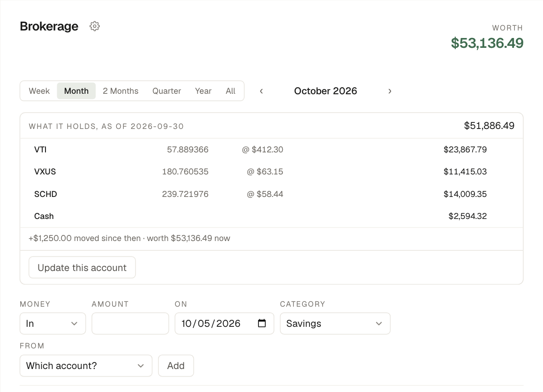Viewport: 543px width, 392px height.
Task: Click the SCHD holding name
Action: (x=45, y=194)
